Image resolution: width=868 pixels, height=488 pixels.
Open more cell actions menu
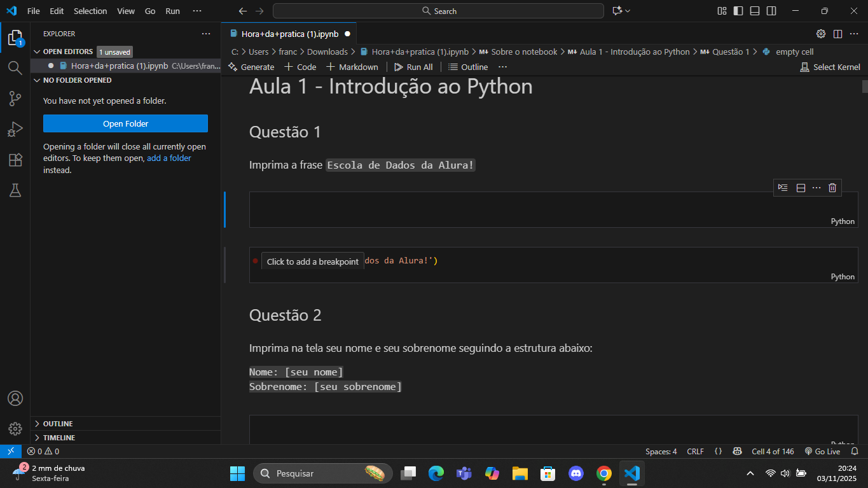tap(816, 187)
